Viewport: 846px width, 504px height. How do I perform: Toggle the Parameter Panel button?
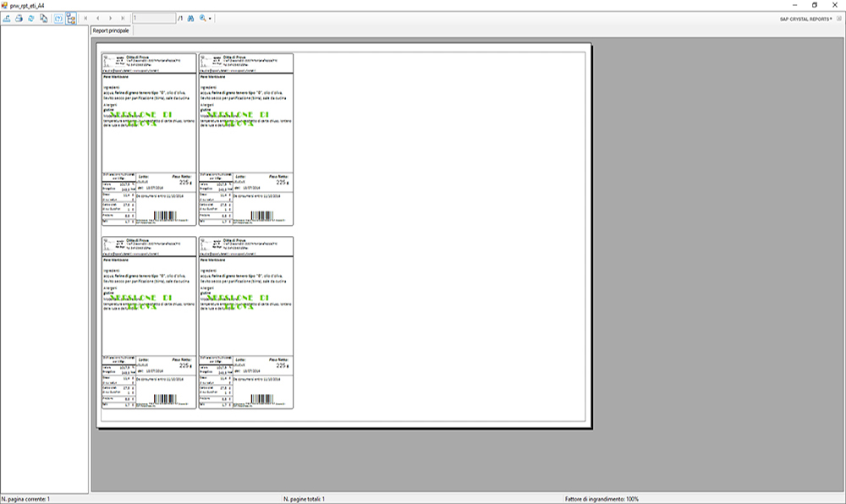coord(58,19)
